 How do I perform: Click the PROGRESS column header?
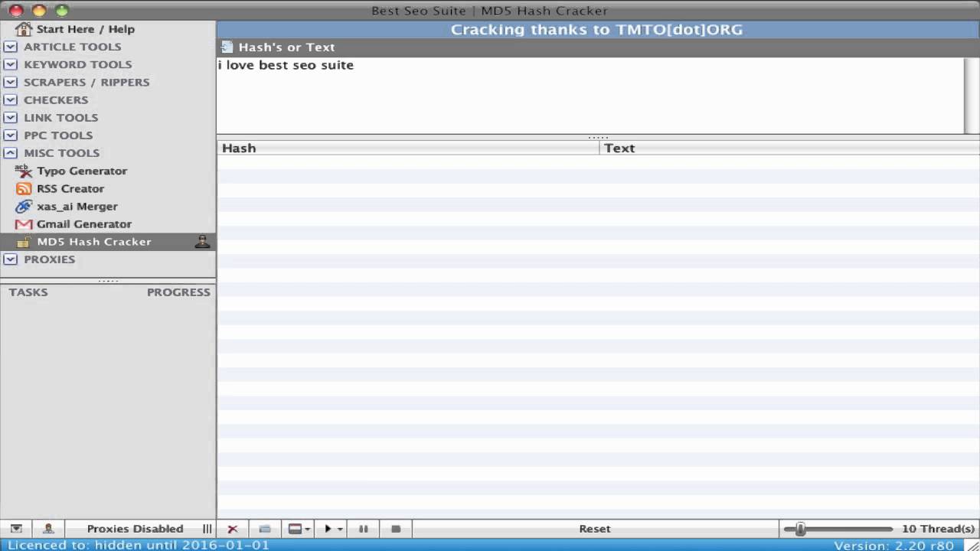[178, 292]
